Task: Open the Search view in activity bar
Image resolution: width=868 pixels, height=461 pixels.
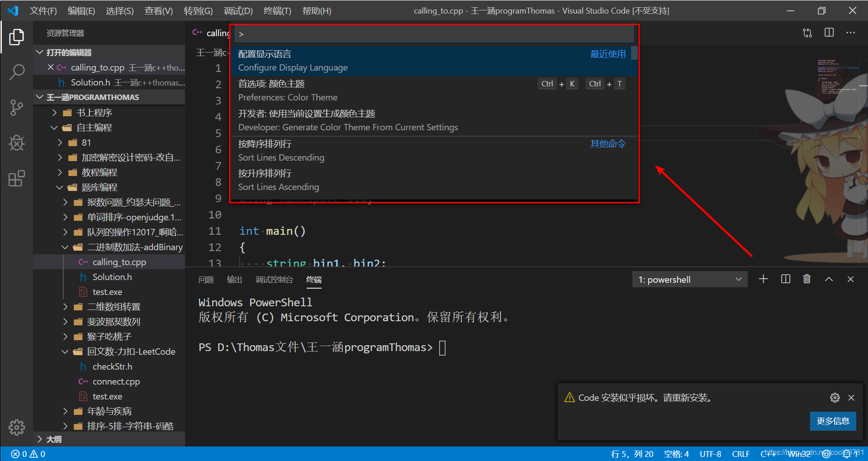Action: tap(16, 72)
